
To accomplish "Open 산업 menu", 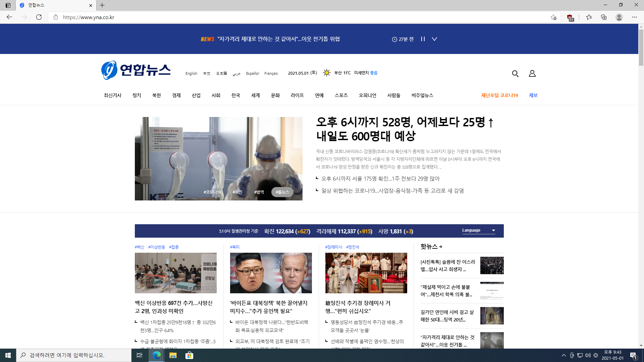I will click(196, 96).
